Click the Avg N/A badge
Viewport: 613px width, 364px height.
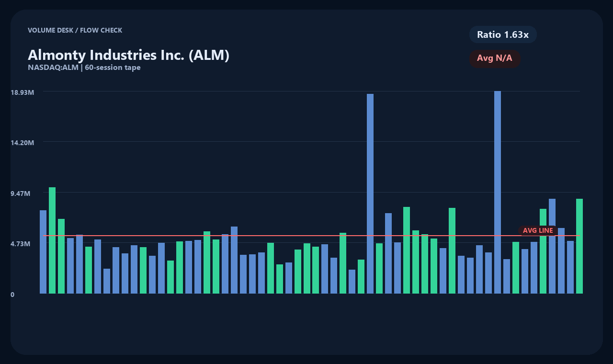495,58
